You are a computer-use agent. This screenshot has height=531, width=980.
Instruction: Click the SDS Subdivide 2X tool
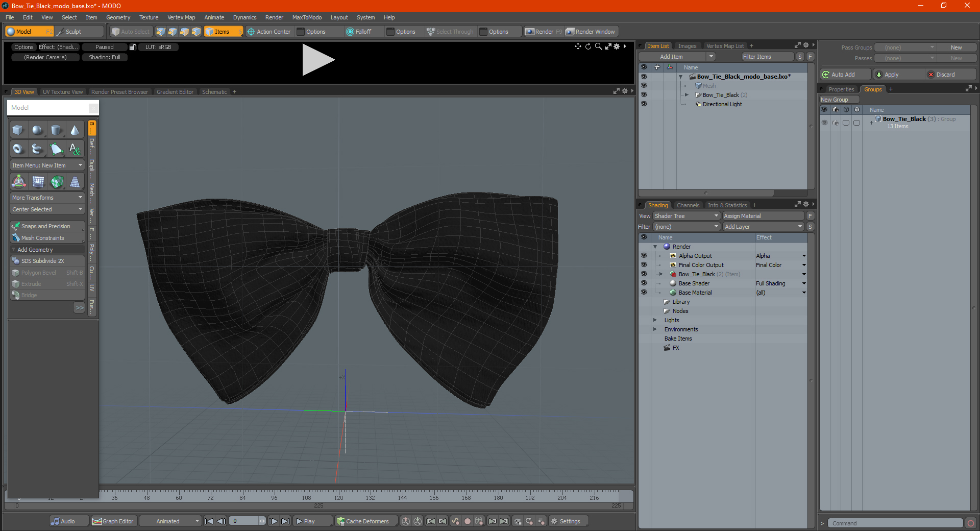click(47, 261)
